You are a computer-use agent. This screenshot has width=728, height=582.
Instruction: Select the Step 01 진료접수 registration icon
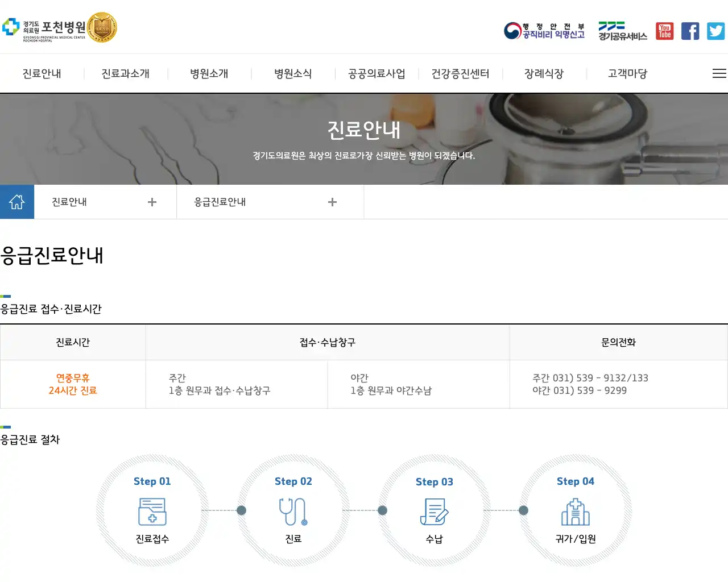pos(151,513)
